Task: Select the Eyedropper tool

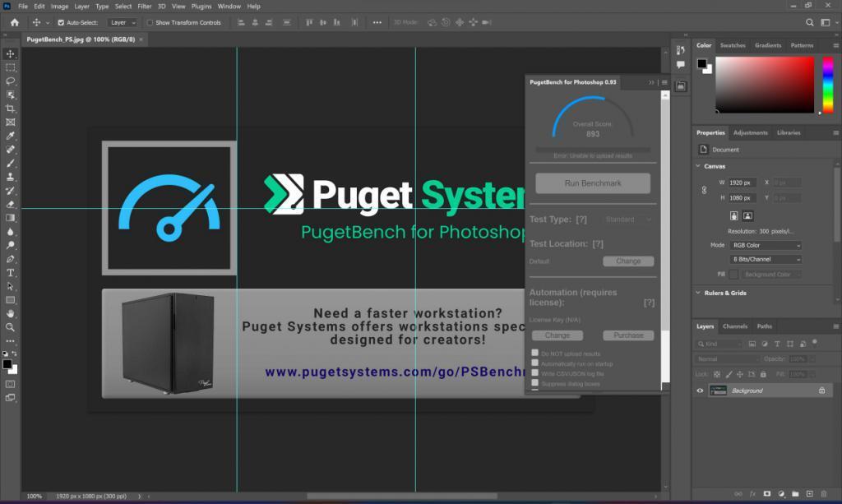Action: coord(10,136)
